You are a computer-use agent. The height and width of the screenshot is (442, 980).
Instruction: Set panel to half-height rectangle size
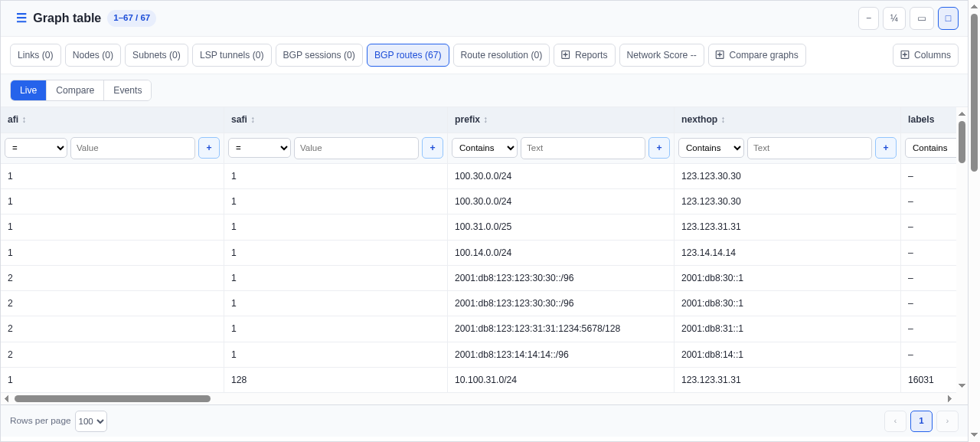click(922, 18)
